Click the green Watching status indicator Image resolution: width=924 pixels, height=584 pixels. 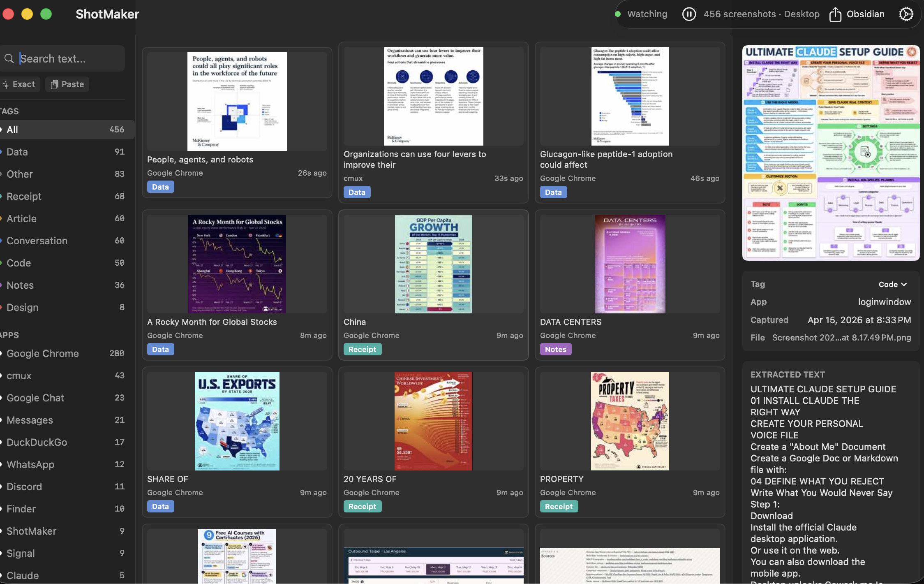(617, 14)
